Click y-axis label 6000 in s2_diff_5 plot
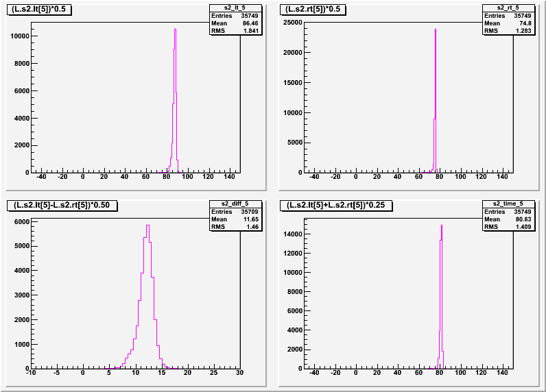 pos(22,222)
